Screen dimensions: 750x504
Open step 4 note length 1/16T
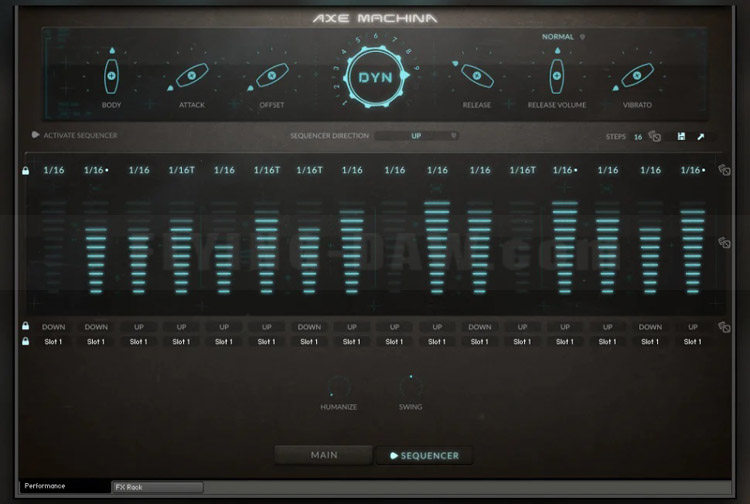point(181,170)
